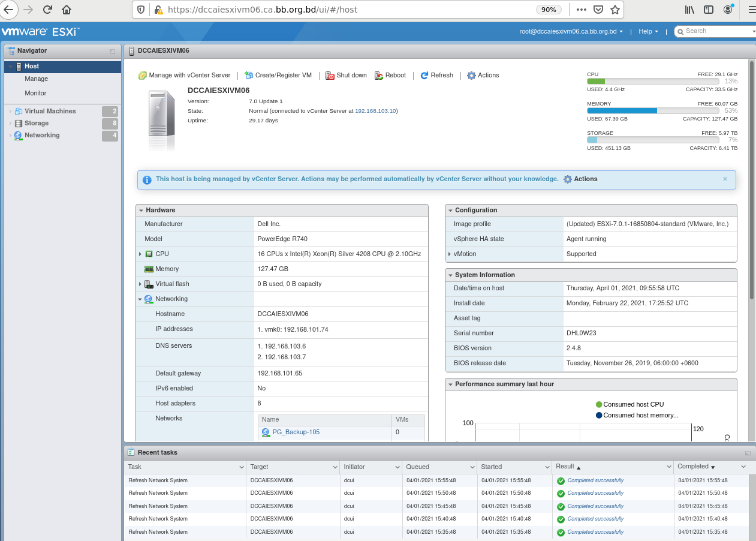Collapse Performance summary last hour panel

pyautogui.click(x=450, y=384)
